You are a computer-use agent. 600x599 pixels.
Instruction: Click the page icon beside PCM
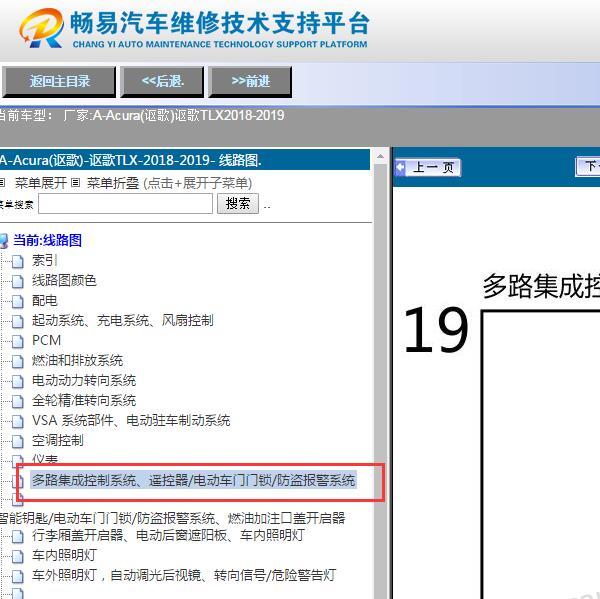pyautogui.click(x=17, y=341)
